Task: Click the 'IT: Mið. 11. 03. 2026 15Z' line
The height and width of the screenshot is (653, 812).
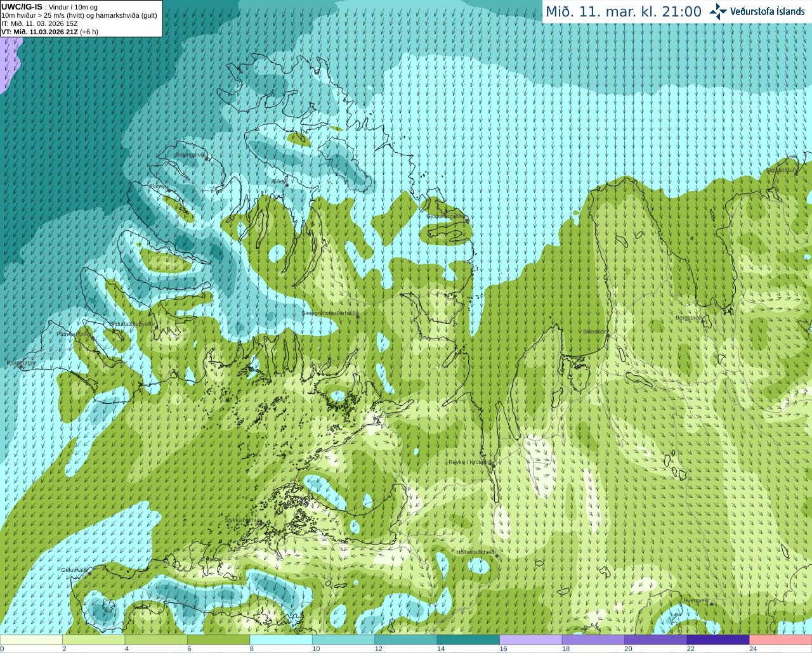Action: (x=39, y=23)
